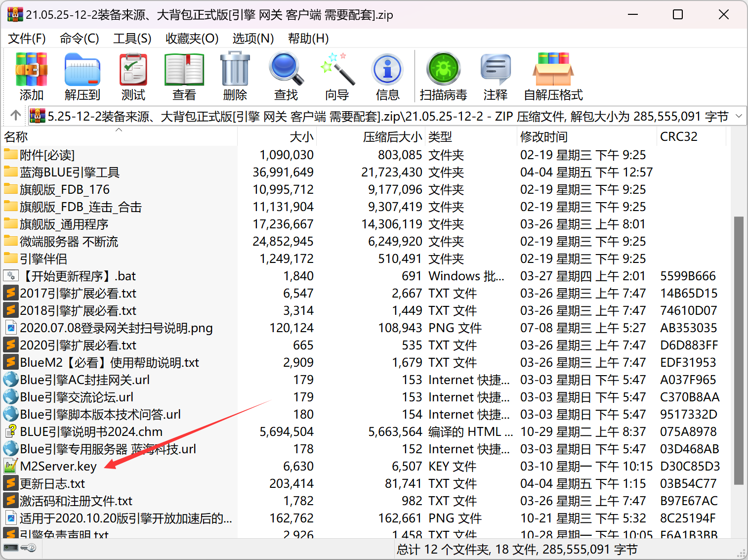Launch the Wizard (向导) wand icon

(x=337, y=70)
